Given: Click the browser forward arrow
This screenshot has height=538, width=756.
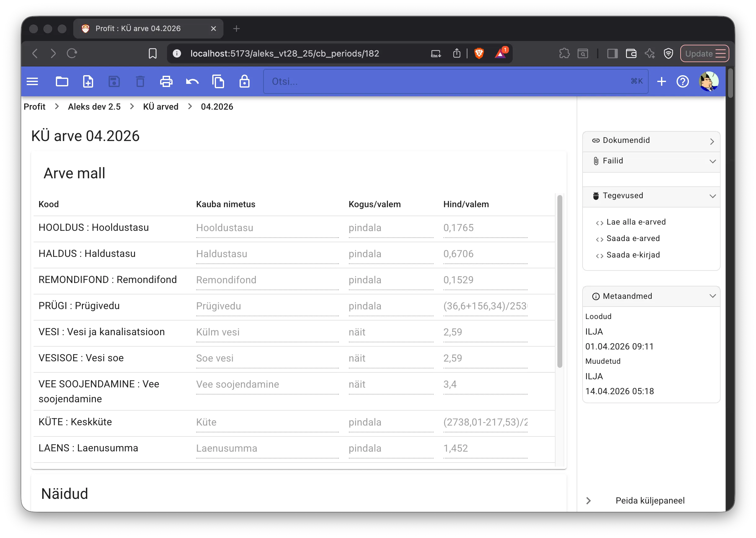Looking at the screenshot, I should 53,53.
